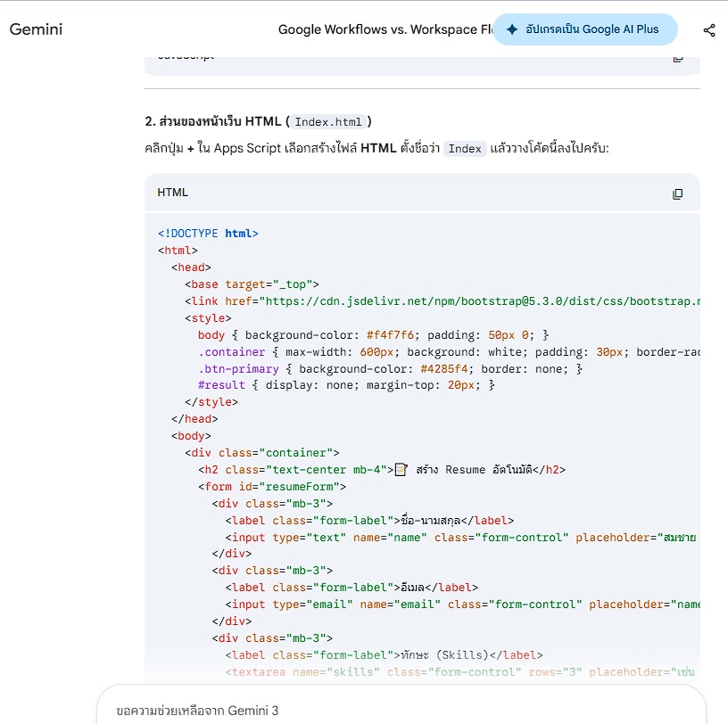Click the bootstrap CDN URL in the code
Viewport: 728px width, 724px height.
(x=473, y=301)
